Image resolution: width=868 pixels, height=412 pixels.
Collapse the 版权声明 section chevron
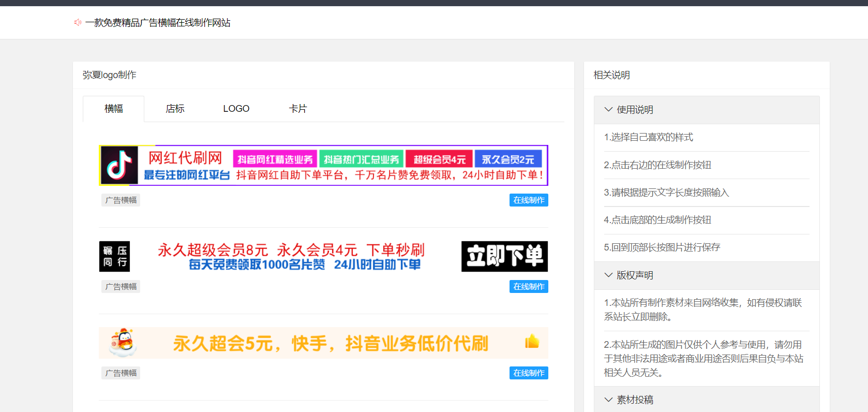point(608,275)
